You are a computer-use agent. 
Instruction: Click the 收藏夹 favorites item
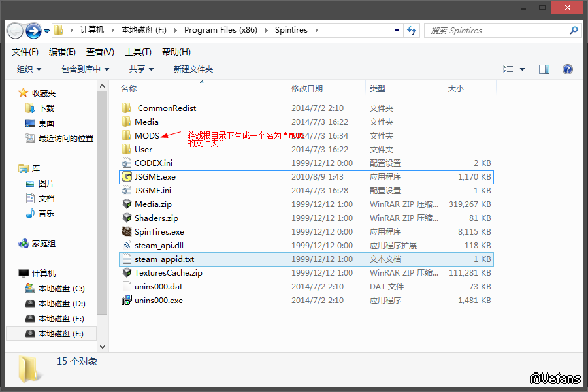point(44,93)
